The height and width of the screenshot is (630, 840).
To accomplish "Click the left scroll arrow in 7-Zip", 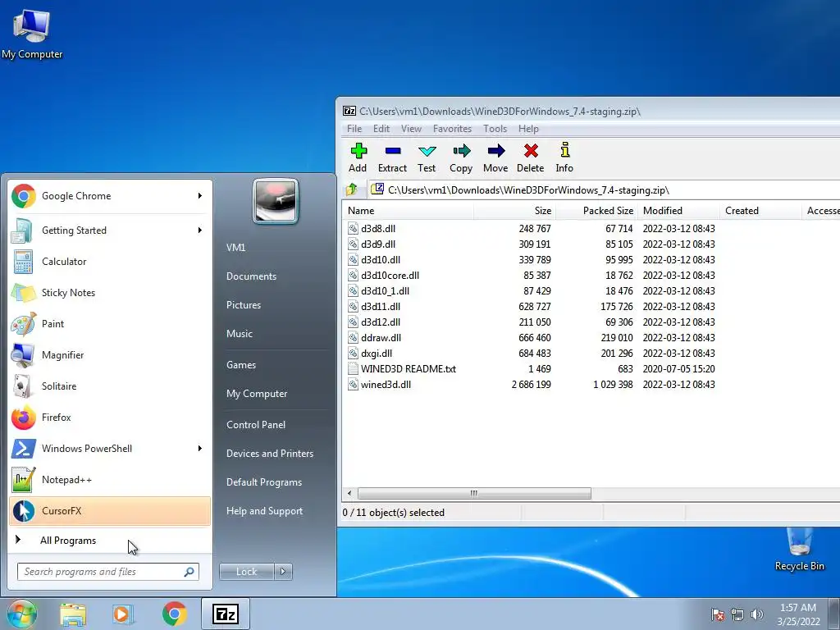I will [349, 493].
